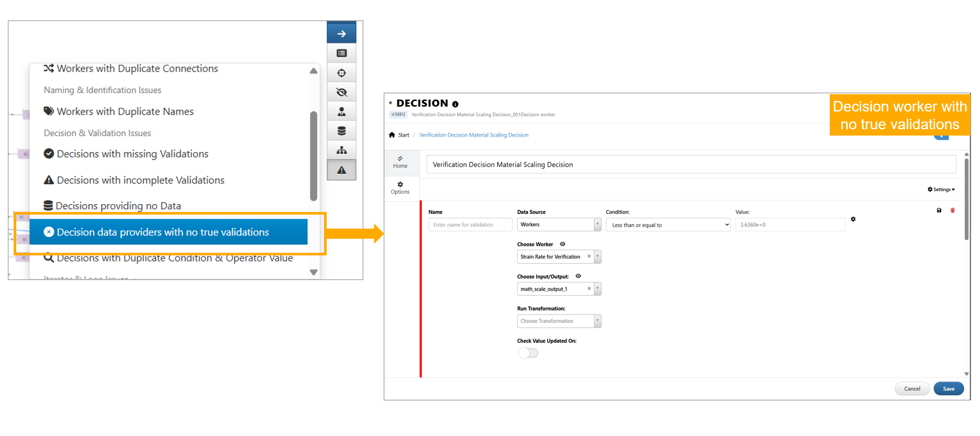Viewport: 980px width, 436px height.
Task: Click the gear icon beside the Value field
Action: [x=853, y=219]
